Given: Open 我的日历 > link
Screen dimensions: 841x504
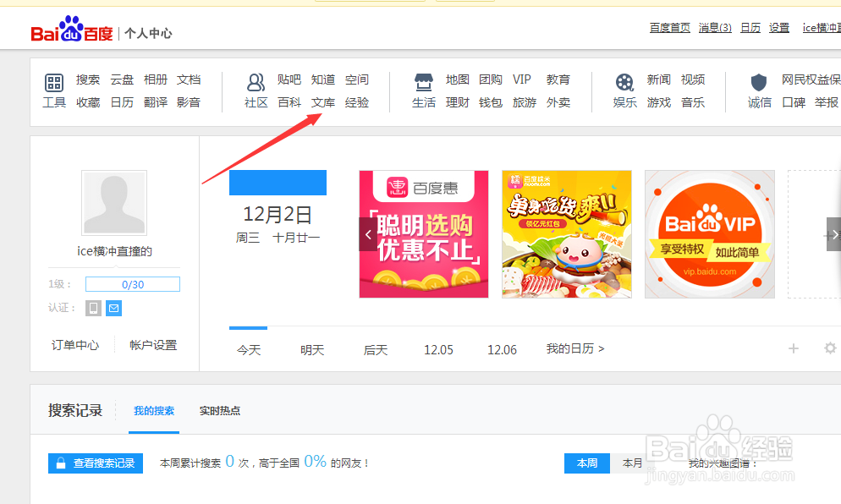Looking at the screenshot, I should pyautogui.click(x=575, y=349).
